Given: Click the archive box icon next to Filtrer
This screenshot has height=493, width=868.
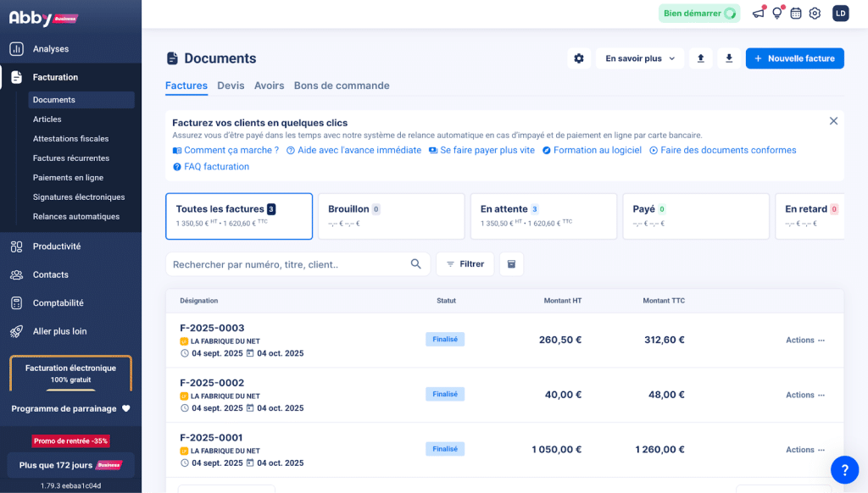Looking at the screenshot, I should (511, 264).
